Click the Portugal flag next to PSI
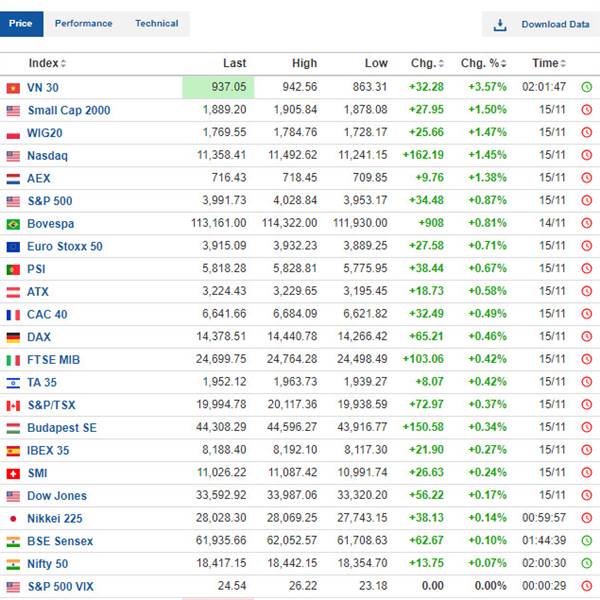Viewport: 600px width, 600px height. (13, 269)
